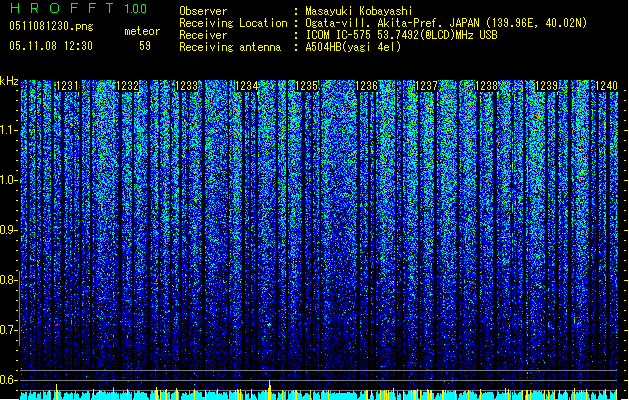Click the 1231 time marker

pos(67,86)
